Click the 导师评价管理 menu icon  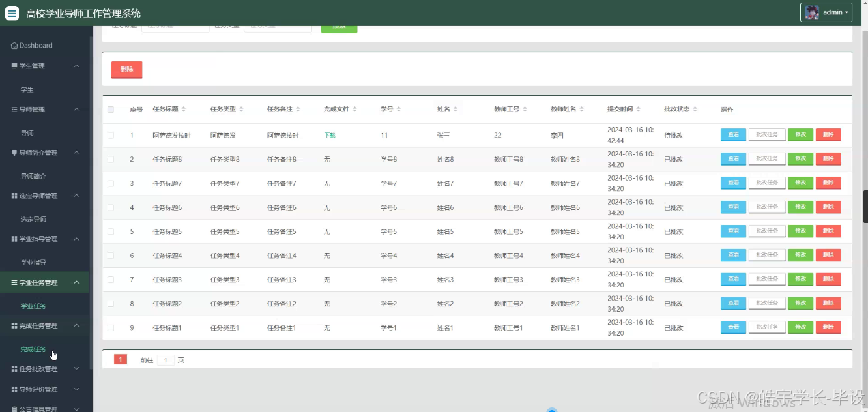click(14, 389)
